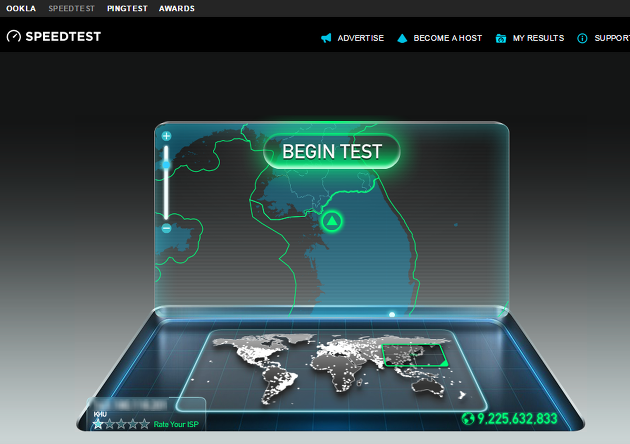Image resolution: width=630 pixels, height=444 pixels.
Task: Go to the PINGTEST page
Action: coord(127,8)
